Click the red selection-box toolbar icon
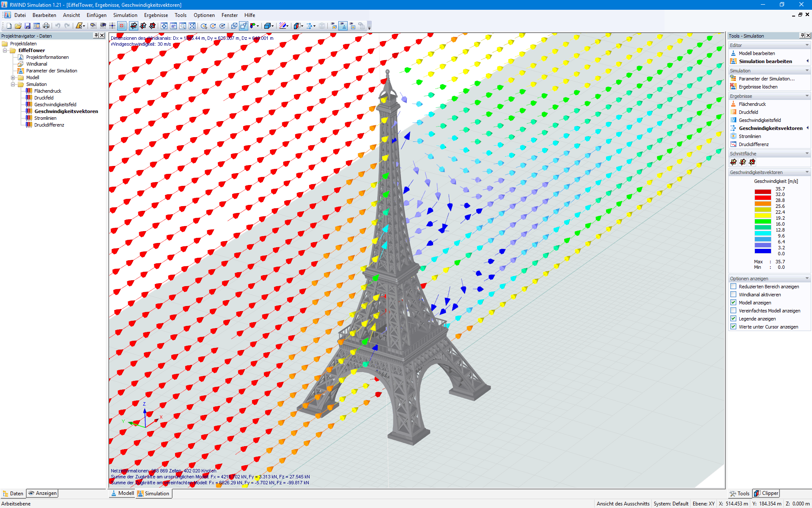This screenshot has width=812, height=508. point(122,26)
